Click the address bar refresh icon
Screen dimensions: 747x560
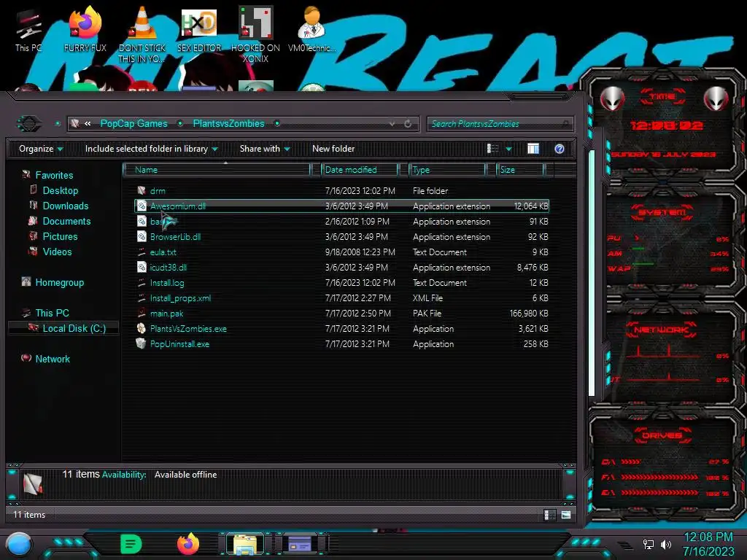tap(408, 124)
